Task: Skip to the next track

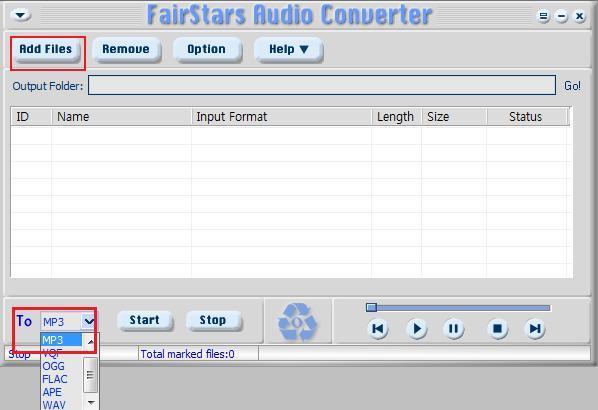Action: click(x=535, y=329)
